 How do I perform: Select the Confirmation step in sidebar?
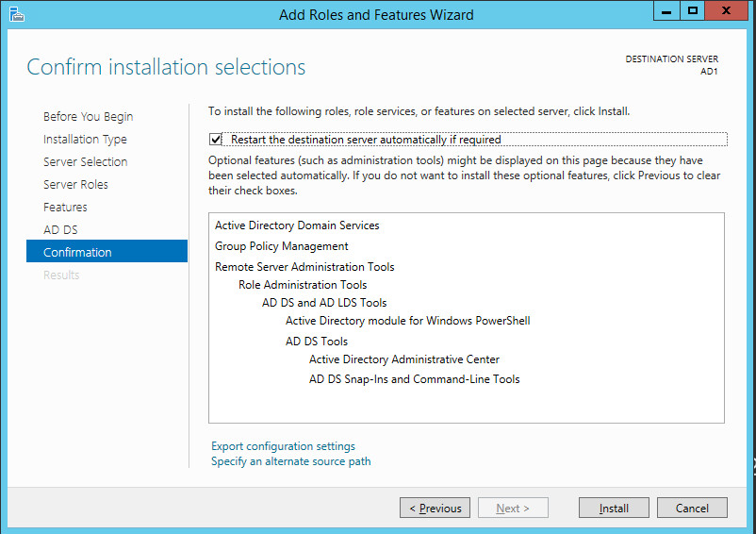point(107,251)
